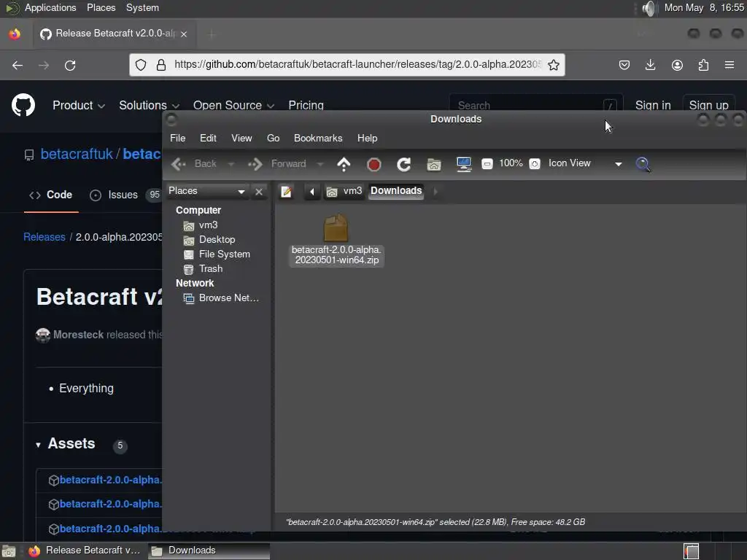Open the System menu in top panel
747x560 pixels.
[x=142, y=7]
